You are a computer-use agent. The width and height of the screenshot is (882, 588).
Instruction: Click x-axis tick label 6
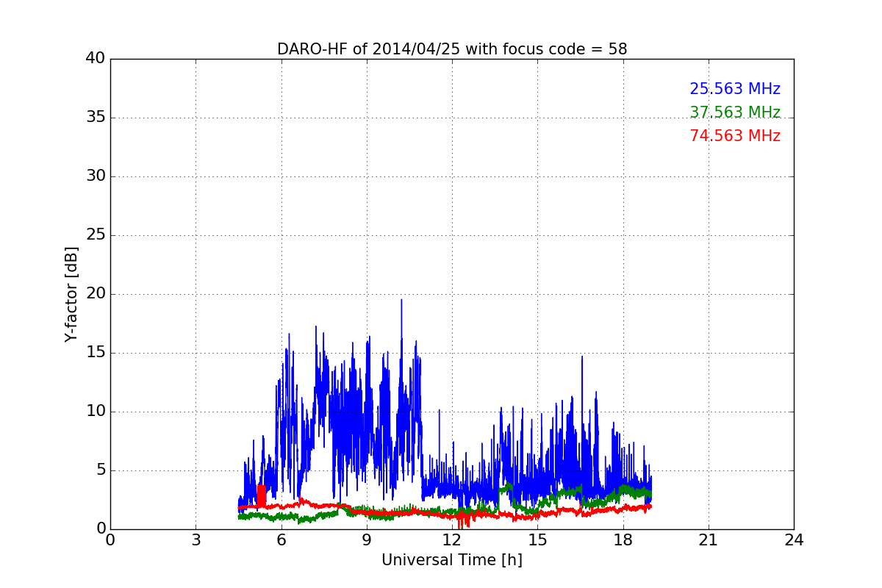pos(281,540)
